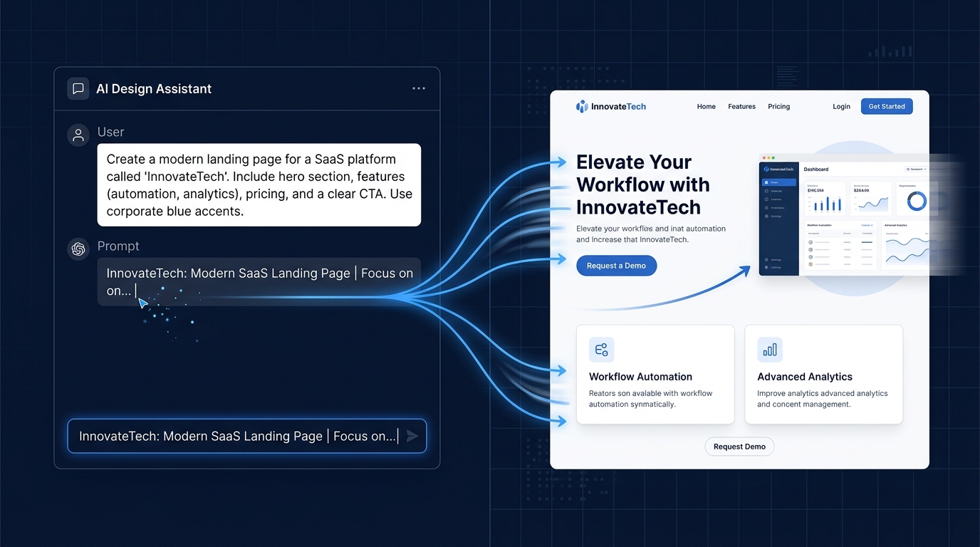Click the donut chart in dashboard preview

click(917, 202)
